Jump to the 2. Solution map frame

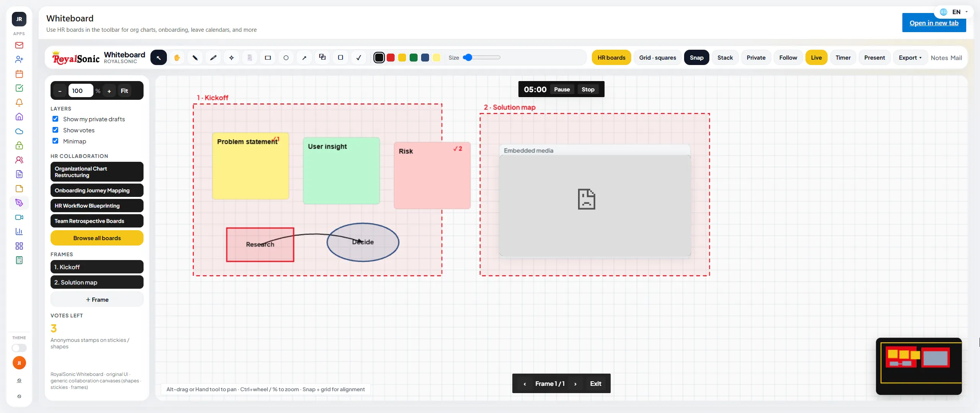[x=97, y=282]
